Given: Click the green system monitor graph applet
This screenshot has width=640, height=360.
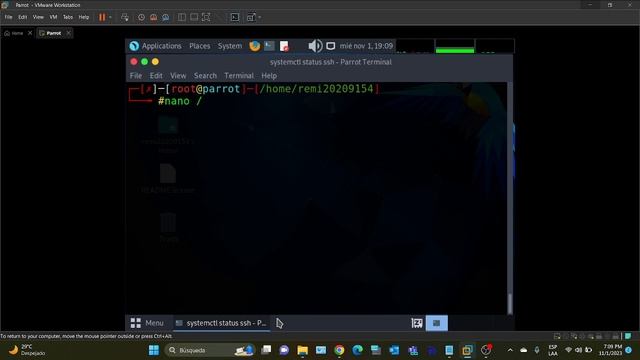Looking at the screenshot, I should tap(455, 46).
